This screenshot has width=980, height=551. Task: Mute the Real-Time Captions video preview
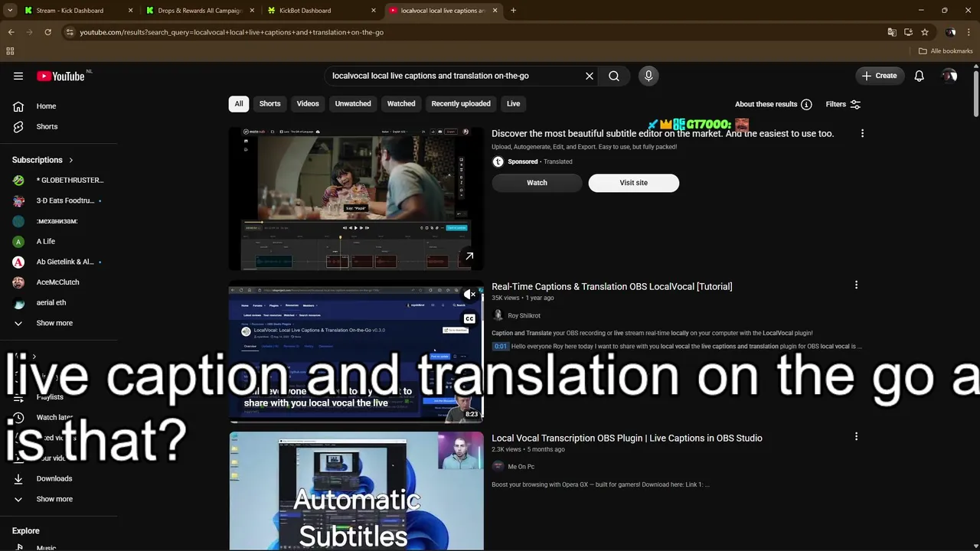pos(469,295)
